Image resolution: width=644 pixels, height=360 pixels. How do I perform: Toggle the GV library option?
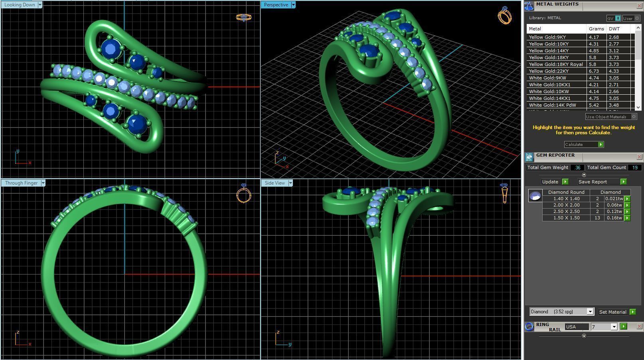pos(614,18)
